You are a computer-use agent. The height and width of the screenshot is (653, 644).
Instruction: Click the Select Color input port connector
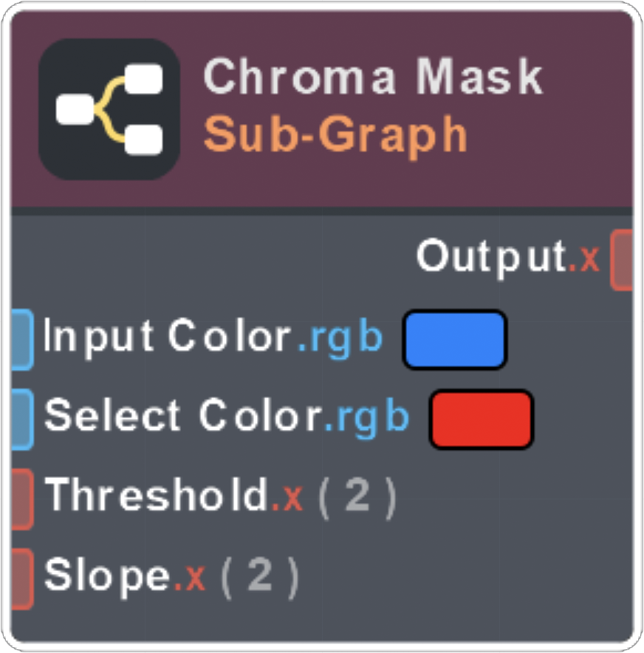(21, 419)
